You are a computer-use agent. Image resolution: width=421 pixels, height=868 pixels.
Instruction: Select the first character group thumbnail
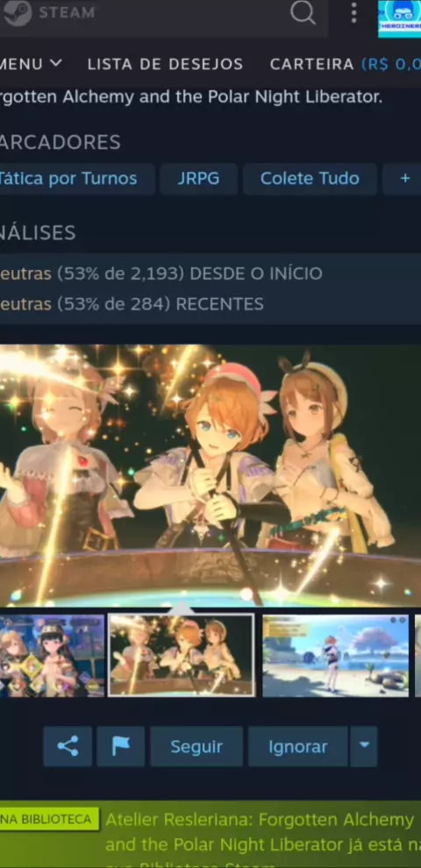52,656
